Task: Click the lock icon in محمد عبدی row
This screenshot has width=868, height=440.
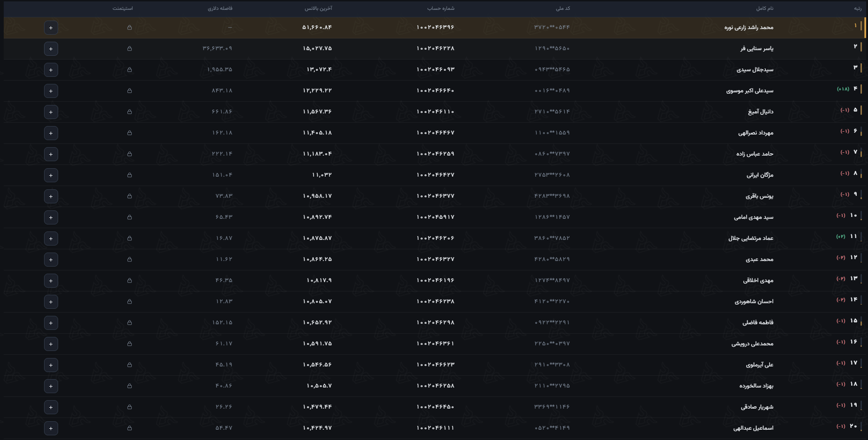Action: coord(129,260)
